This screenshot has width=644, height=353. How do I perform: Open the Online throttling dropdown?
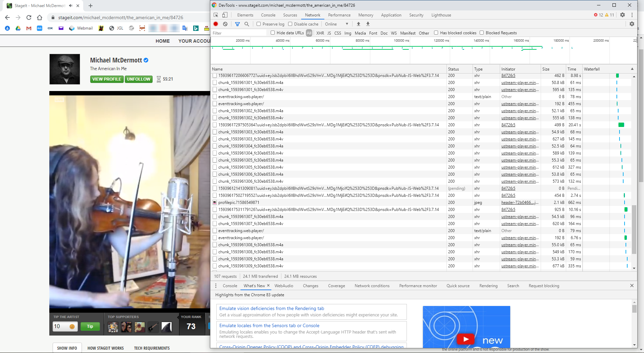(337, 24)
